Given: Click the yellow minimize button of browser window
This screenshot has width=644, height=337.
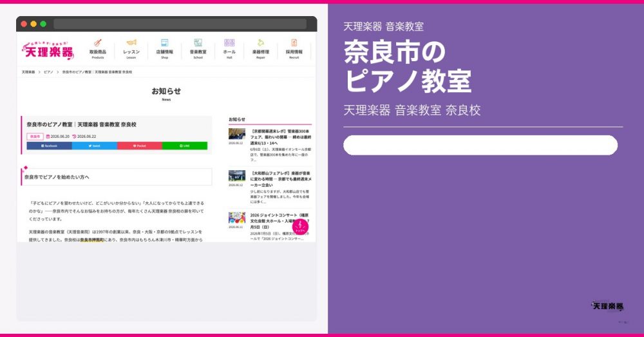Looking at the screenshot, I should 33,24.
